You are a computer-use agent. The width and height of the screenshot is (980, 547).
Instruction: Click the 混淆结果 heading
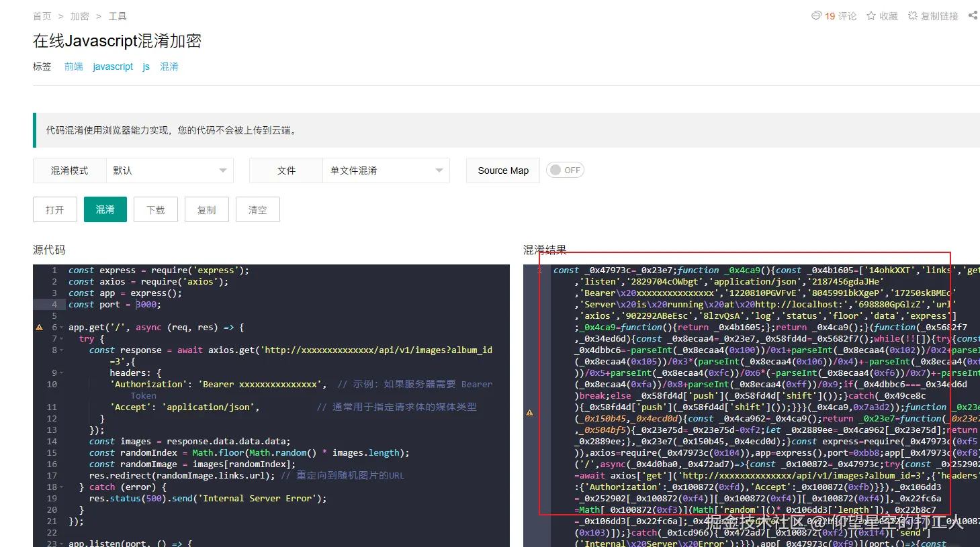pos(545,250)
